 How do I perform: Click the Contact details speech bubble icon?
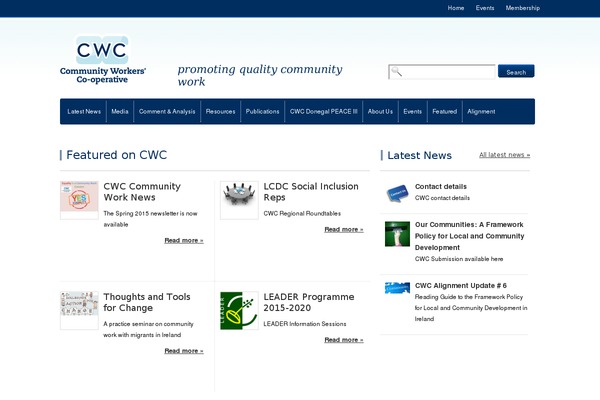[x=397, y=193]
